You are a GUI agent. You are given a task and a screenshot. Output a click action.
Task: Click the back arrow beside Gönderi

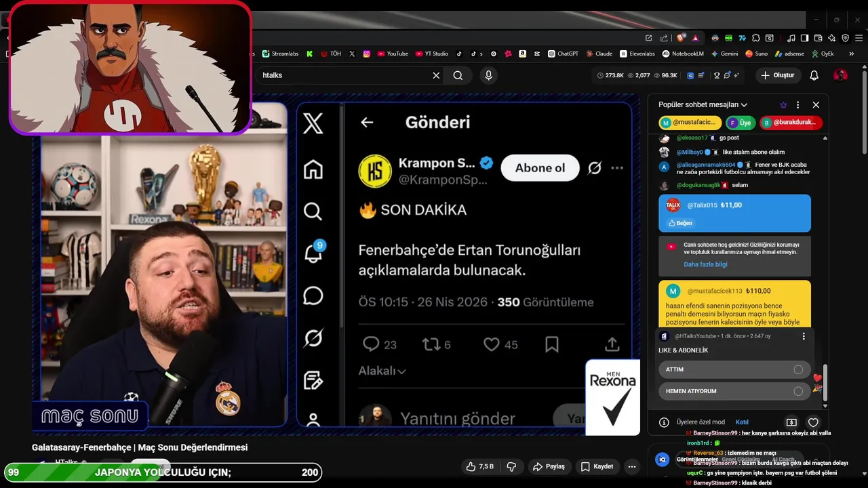click(367, 122)
